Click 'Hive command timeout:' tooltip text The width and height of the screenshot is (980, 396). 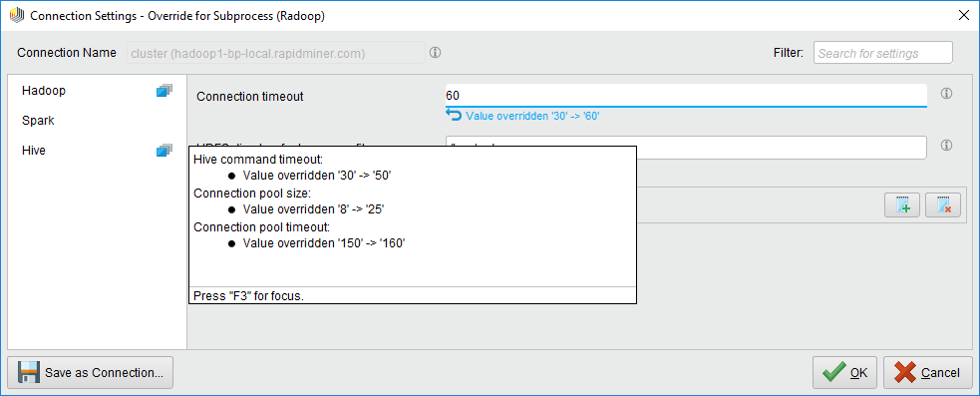[258, 159]
